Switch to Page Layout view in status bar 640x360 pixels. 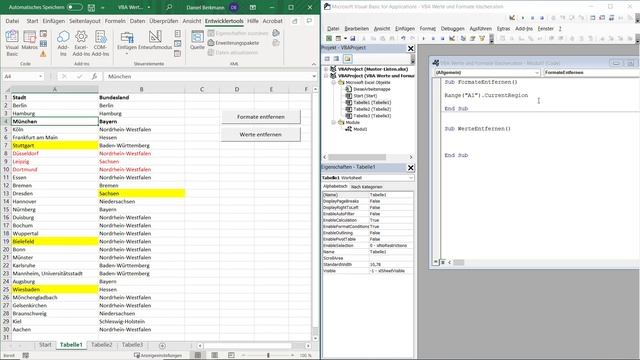(214, 355)
